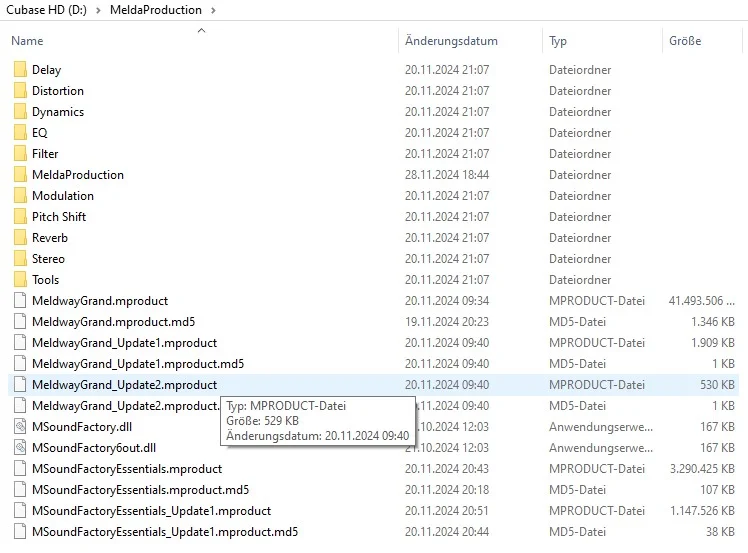
Task: Click date 19.11.2024 20:23
Action: click(447, 322)
